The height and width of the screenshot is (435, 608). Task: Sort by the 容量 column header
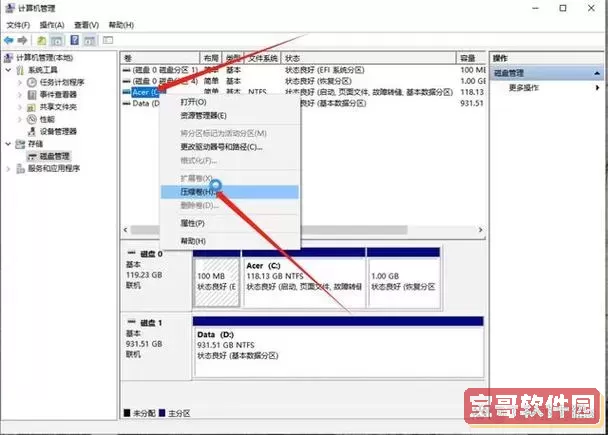[x=471, y=58]
